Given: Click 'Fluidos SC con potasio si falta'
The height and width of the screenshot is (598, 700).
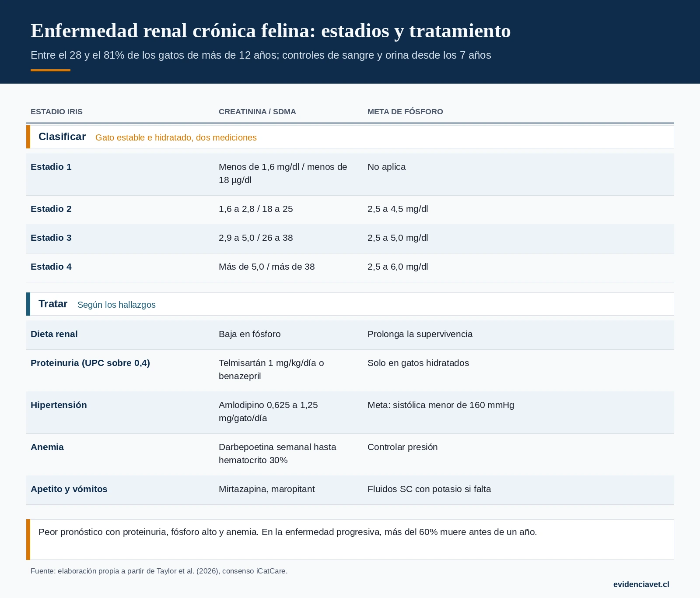Looking at the screenshot, I should (x=429, y=489).
